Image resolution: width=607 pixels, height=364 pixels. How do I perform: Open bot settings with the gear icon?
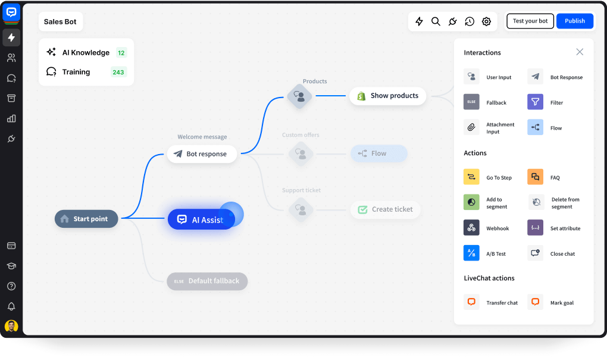pos(486,21)
